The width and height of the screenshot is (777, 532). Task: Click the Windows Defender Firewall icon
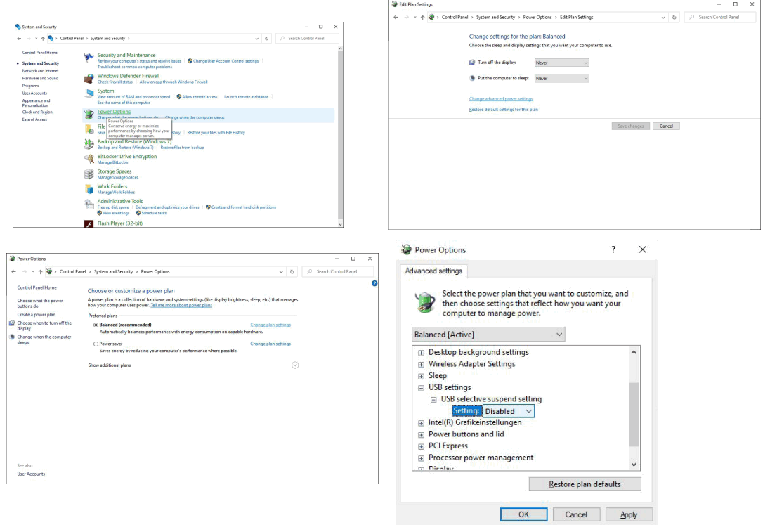(89, 79)
